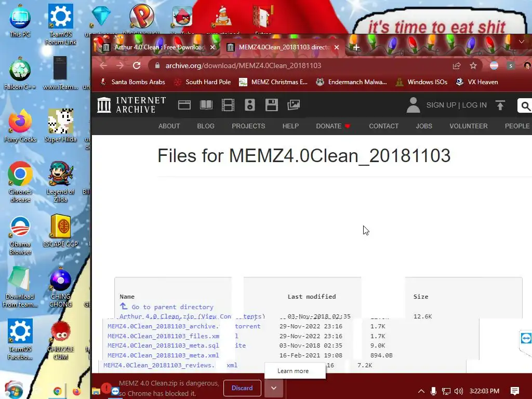Open the Chrome icon labeled Chrones disease
532x399 pixels.
[20, 181]
